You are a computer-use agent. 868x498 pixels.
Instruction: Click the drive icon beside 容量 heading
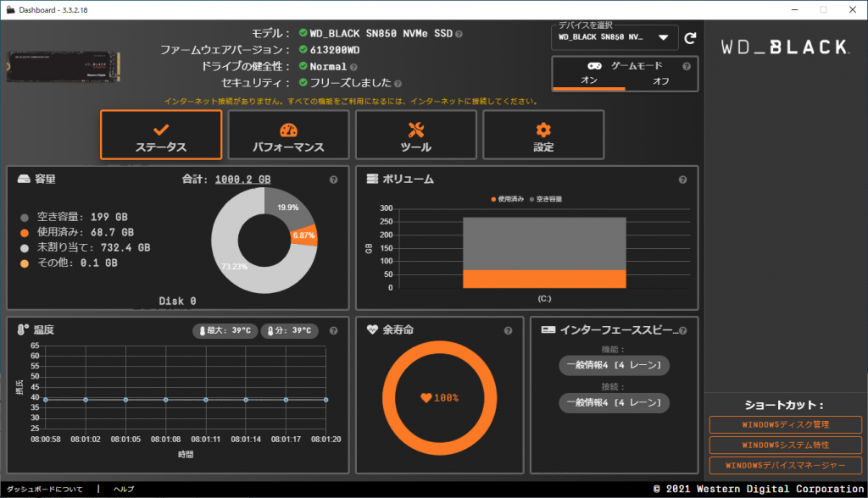coord(23,179)
